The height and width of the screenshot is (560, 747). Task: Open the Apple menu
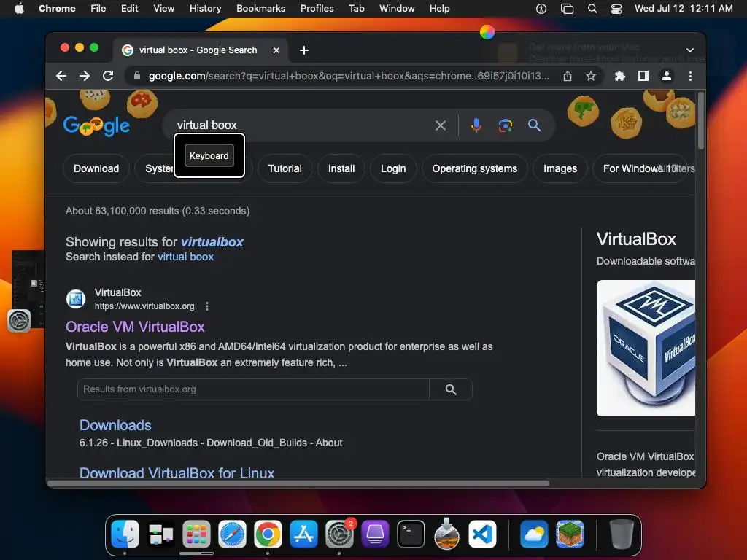click(x=19, y=9)
